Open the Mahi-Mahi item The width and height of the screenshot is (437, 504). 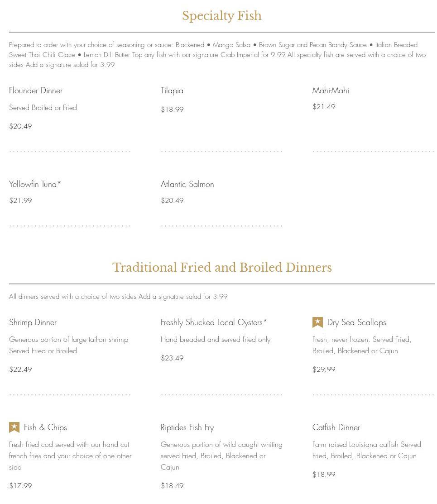point(331,91)
